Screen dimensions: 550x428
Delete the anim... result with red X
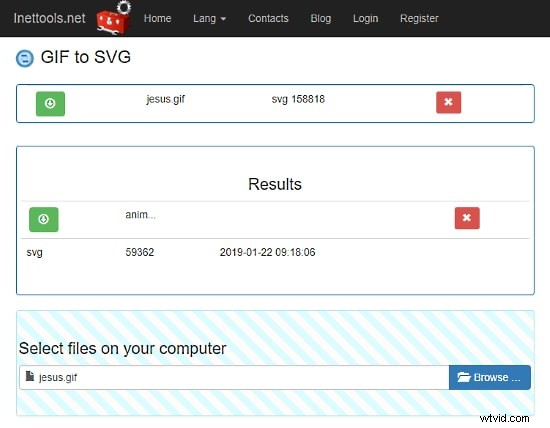click(x=467, y=218)
